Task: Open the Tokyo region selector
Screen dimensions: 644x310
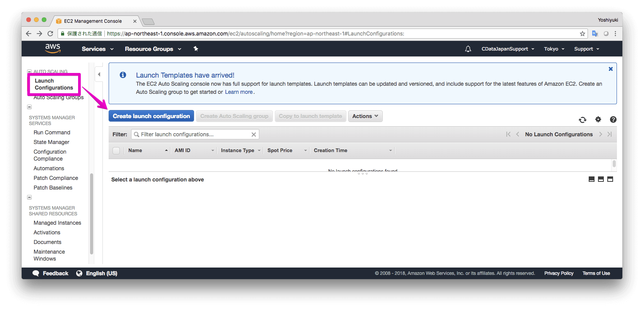Action: 554,49
